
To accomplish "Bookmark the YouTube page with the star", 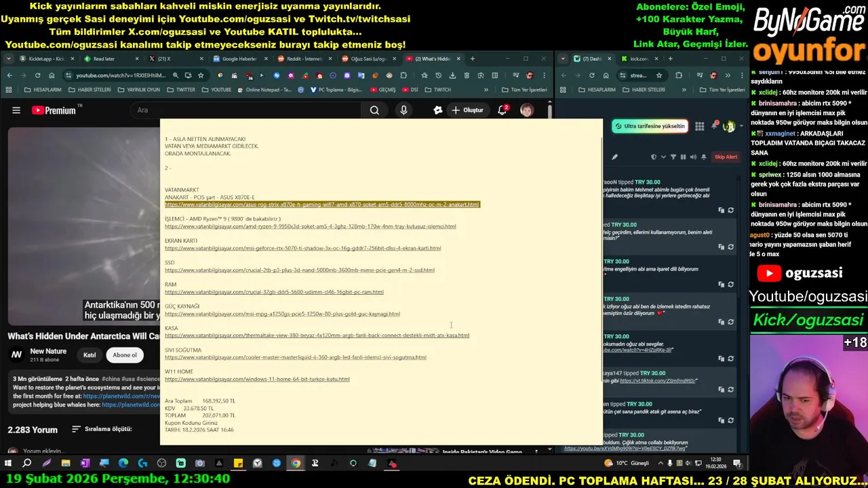I will tap(201, 75).
